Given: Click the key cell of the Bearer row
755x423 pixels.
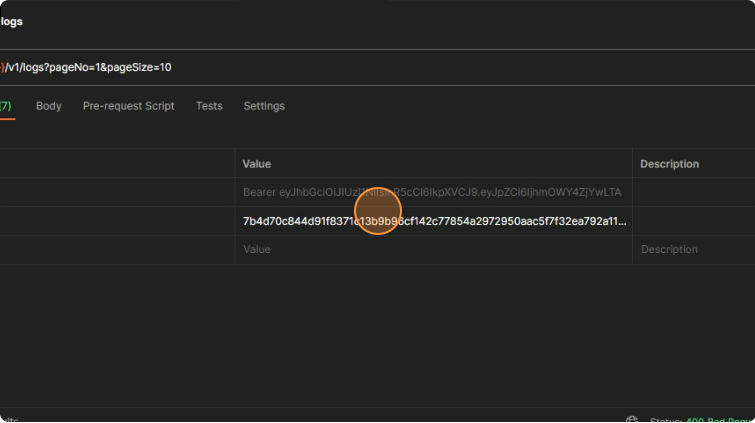Looking at the screenshot, I should [115, 192].
